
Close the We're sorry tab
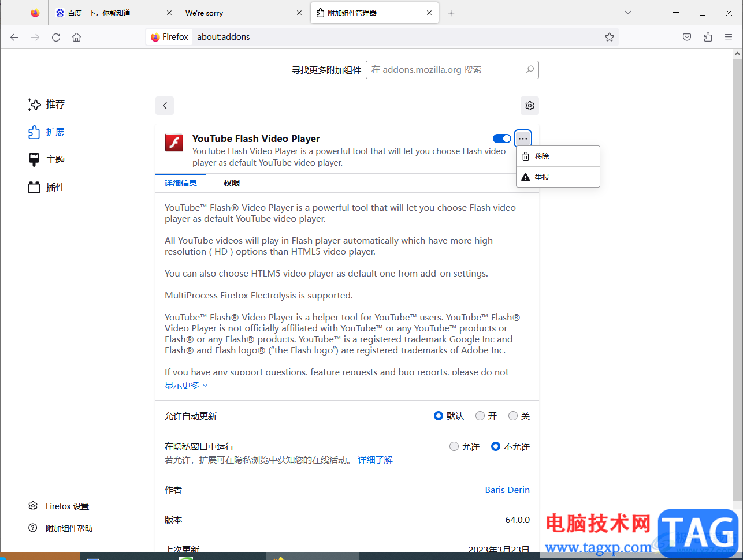[x=299, y=13]
